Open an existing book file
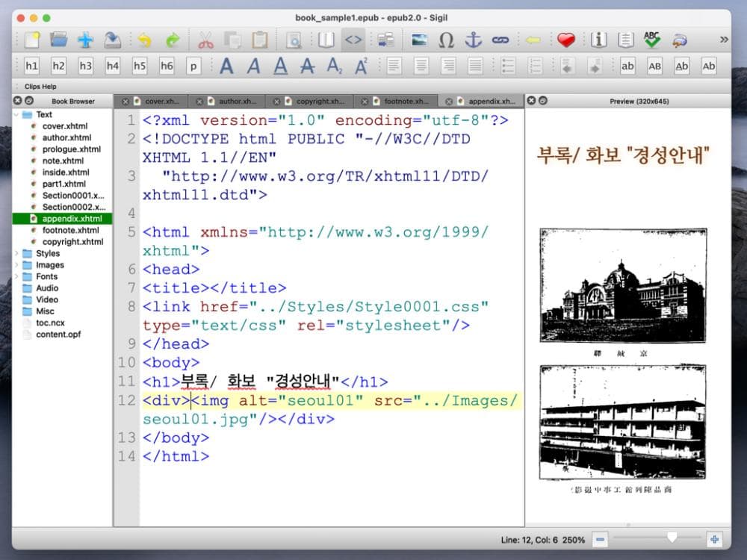This screenshot has width=747, height=560. 58,40
